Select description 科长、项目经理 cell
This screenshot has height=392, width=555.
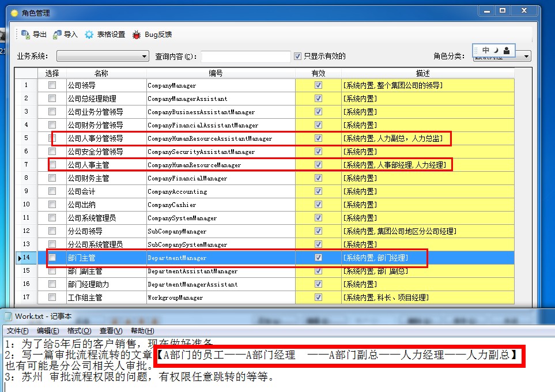click(428, 297)
